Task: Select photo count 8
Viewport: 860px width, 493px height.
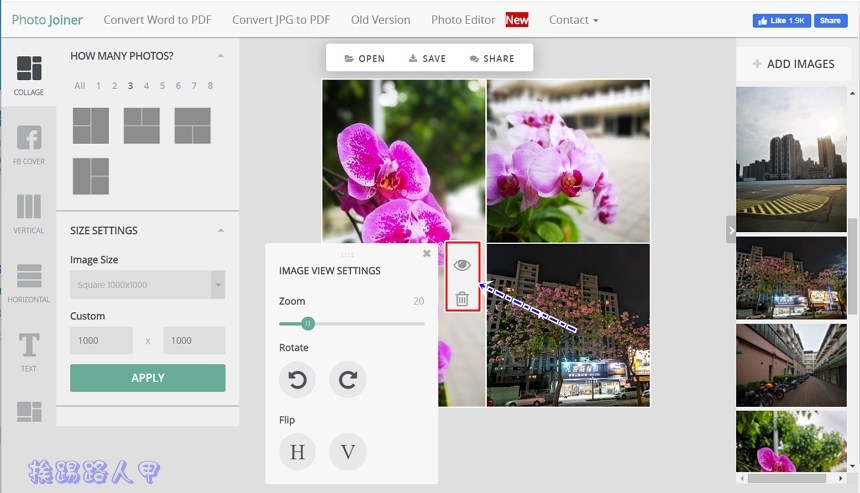Action: click(x=210, y=86)
